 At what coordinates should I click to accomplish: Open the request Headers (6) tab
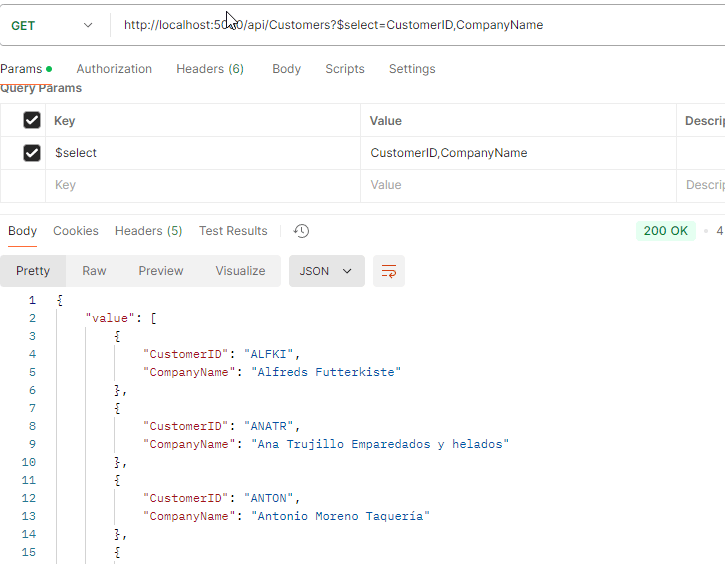210,69
